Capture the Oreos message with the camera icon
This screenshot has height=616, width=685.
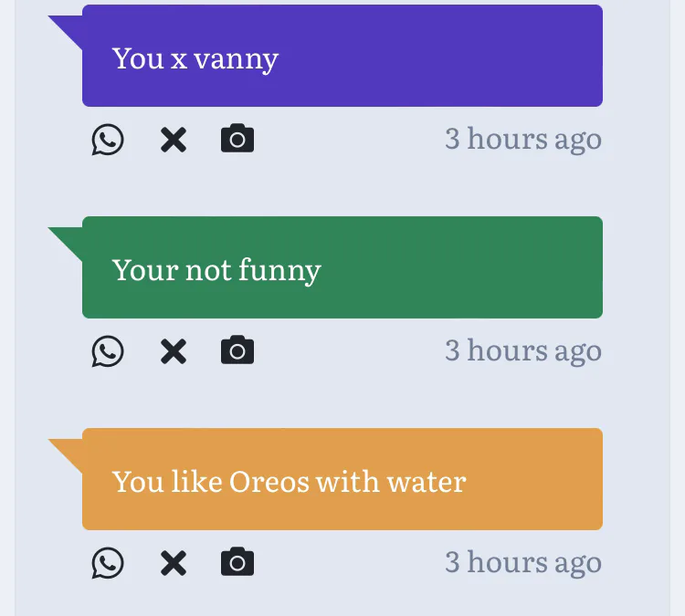pyautogui.click(x=237, y=562)
